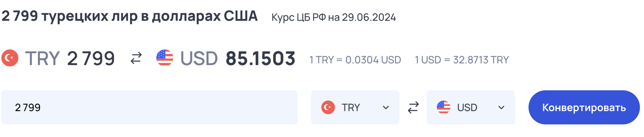The image size is (644, 137).
Task: Click the Turkish flag icon in result row
Action: click(10, 58)
